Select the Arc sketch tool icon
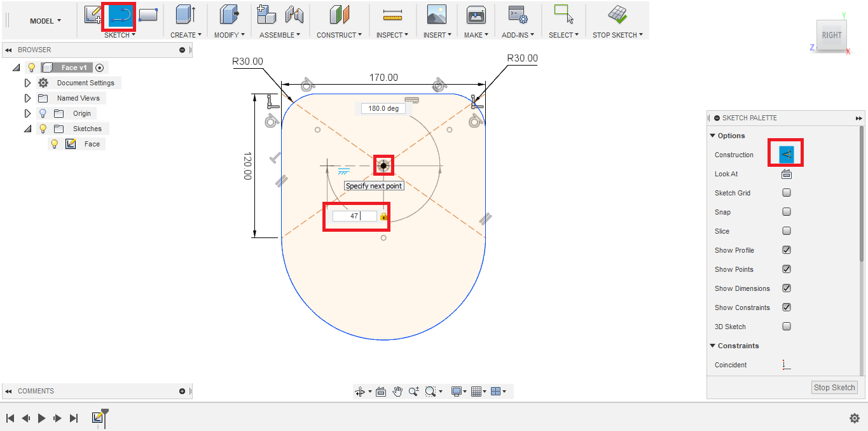The image size is (868, 431). (x=120, y=15)
